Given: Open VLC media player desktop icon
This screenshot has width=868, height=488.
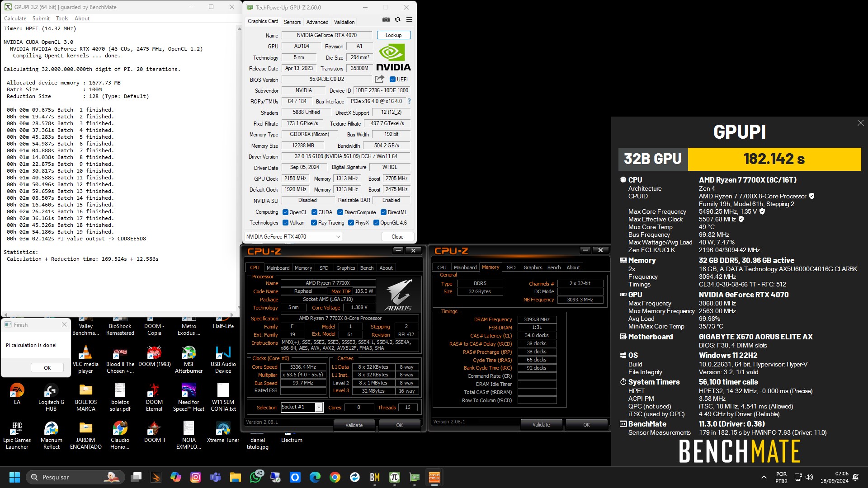Looking at the screenshot, I should 85,360.
